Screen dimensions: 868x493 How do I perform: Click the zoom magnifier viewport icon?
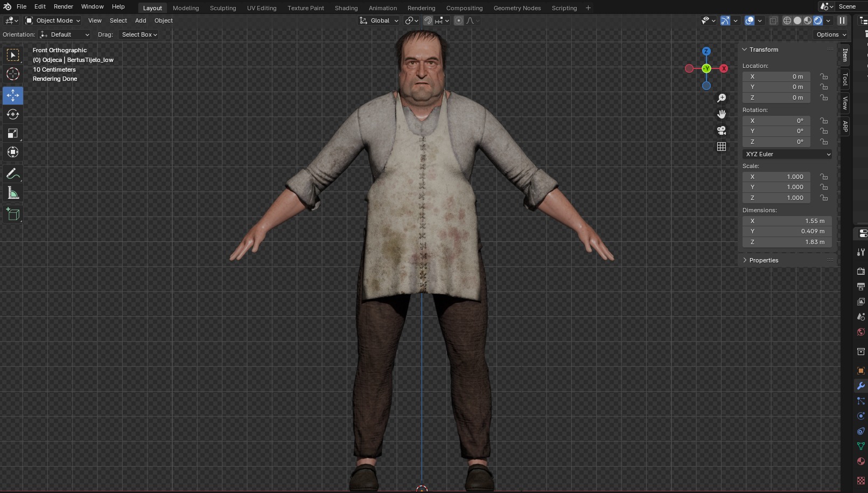(x=722, y=98)
